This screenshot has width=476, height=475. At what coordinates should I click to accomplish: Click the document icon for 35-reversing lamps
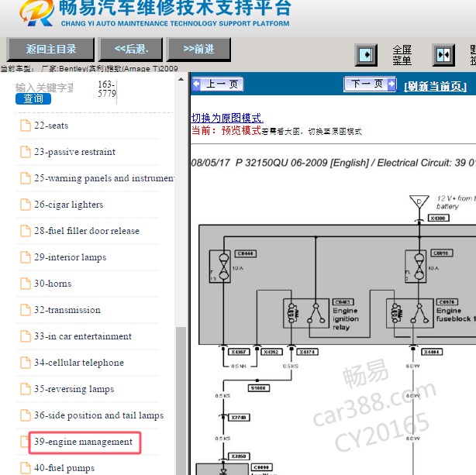coord(26,389)
